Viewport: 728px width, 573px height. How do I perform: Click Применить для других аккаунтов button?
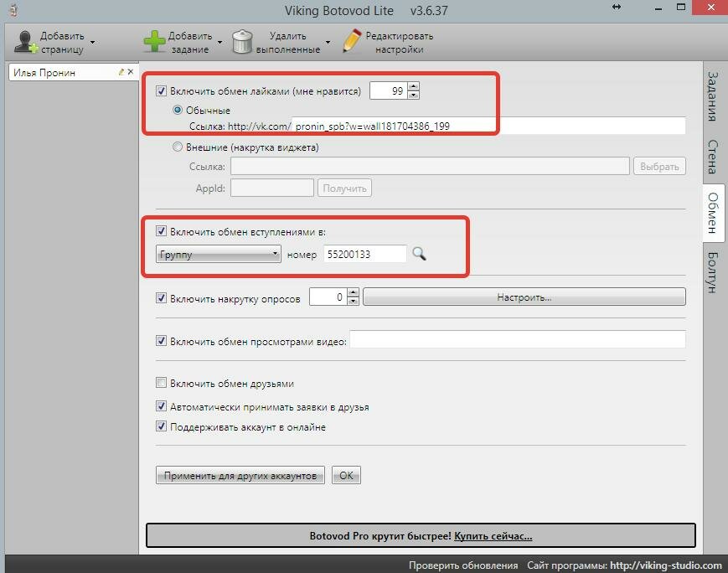pos(240,476)
